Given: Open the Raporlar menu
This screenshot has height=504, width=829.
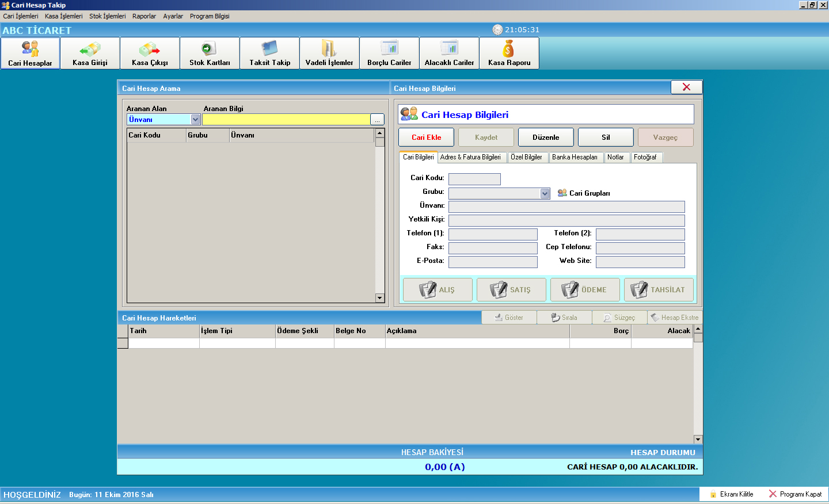Looking at the screenshot, I should (144, 16).
